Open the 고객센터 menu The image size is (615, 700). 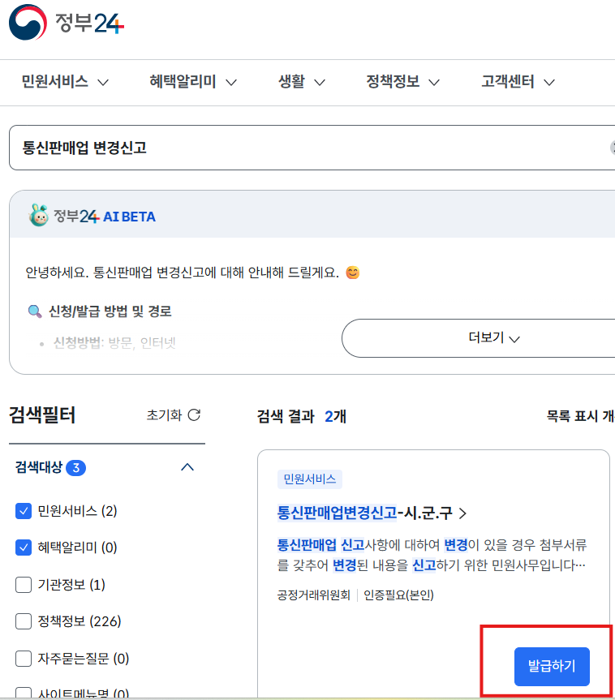(518, 82)
